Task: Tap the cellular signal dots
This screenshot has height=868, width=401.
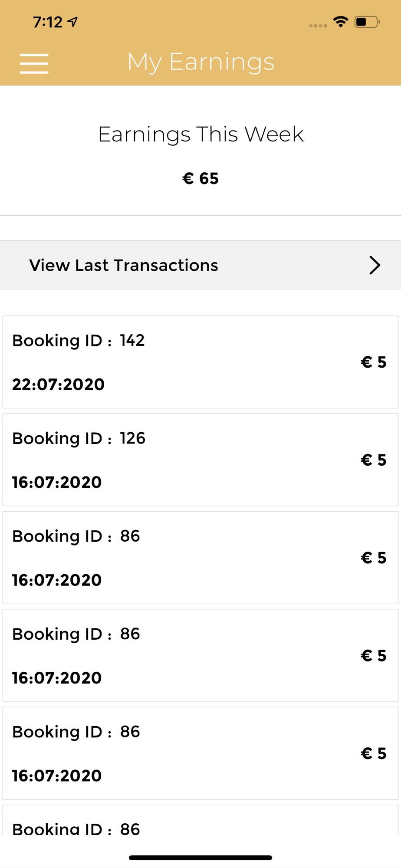Action: [318, 26]
